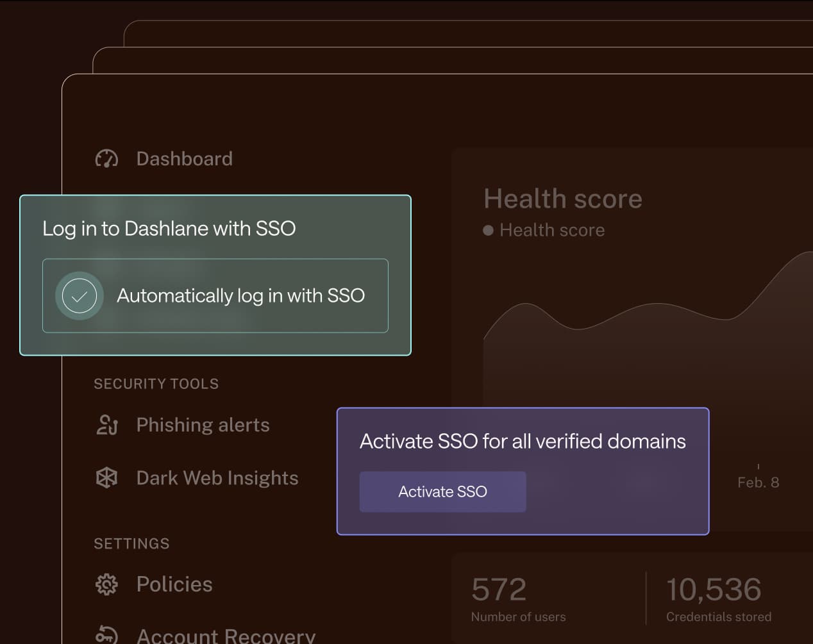Image resolution: width=813 pixels, height=644 pixels.
Task: Click the Policies gear icon
Action: point(106,584)
